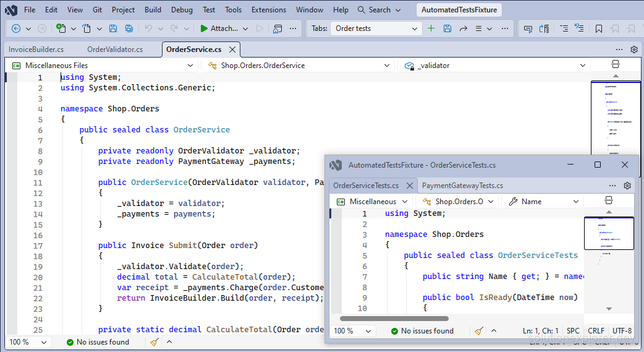Image resolution: width=644 pixels, height=352 pixels.
Task: Open the standard toolbar overflow ellipsis
Action: coord(293,28)
